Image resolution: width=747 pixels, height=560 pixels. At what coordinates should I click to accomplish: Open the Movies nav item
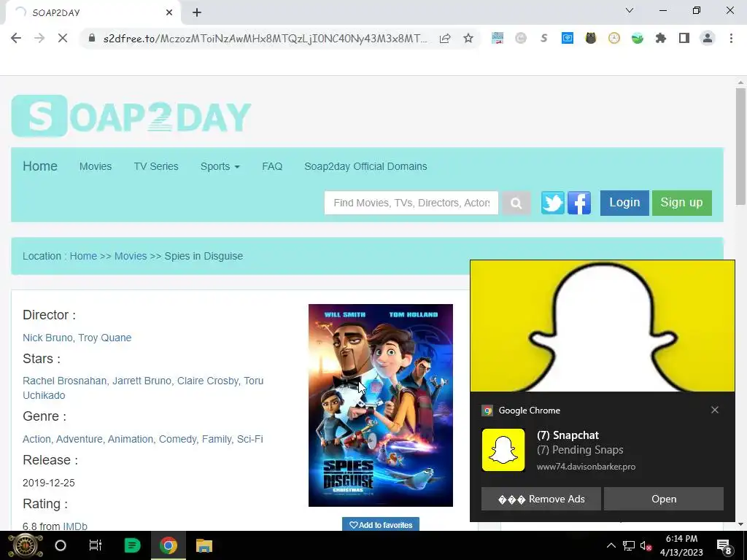pos(96,167)
